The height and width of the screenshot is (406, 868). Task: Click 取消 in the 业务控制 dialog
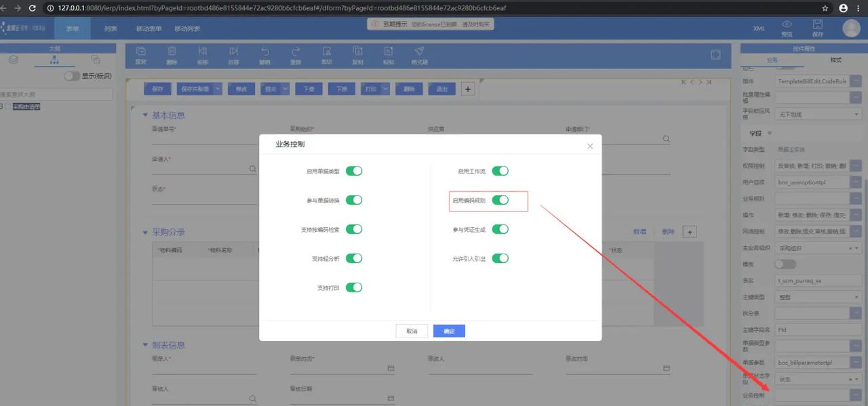click(412, 331)
